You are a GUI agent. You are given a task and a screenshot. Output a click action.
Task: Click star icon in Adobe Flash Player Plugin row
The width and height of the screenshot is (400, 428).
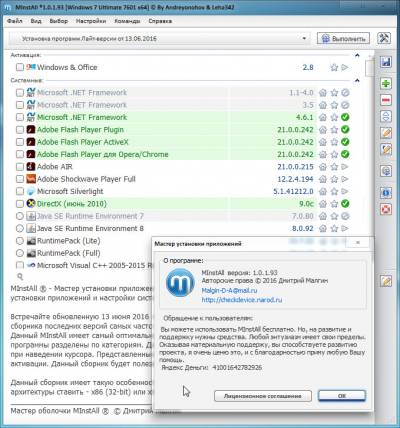334,130
